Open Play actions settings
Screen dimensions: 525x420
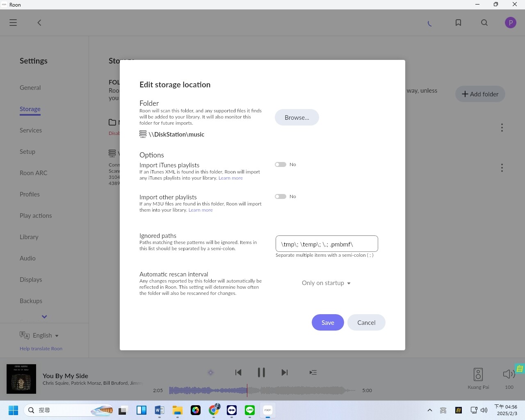[x=36, y=216]
